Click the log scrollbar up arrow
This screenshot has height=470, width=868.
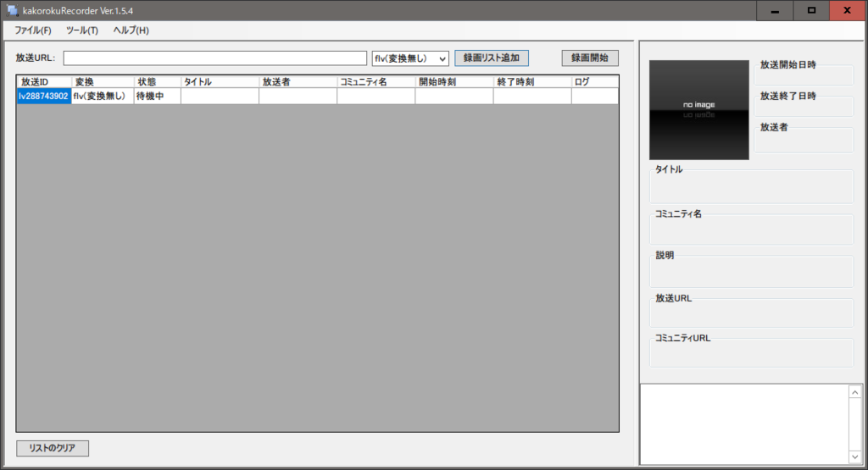[x=855, y=392]
